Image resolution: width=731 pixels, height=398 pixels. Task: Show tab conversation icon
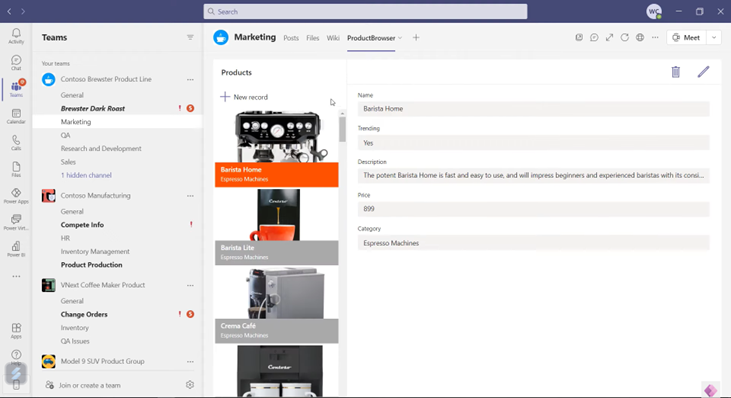[x=594, y=38]
